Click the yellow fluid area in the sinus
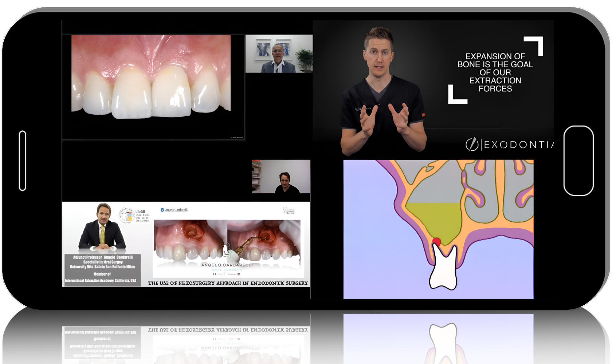Screen dimensions: 612x364 pyautogui.click(x=433, y=219)
